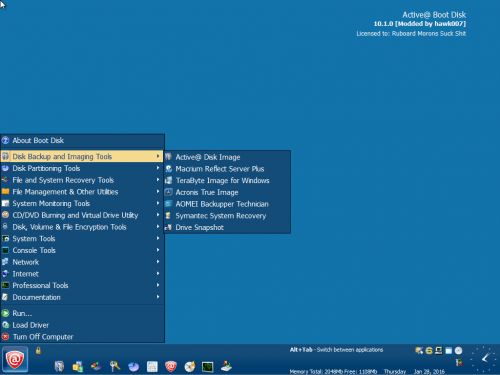The width and height of the screenshot is (500, 375).
Task: Launch the last quick-launch icon beside the console
Action: pos(227,366)
